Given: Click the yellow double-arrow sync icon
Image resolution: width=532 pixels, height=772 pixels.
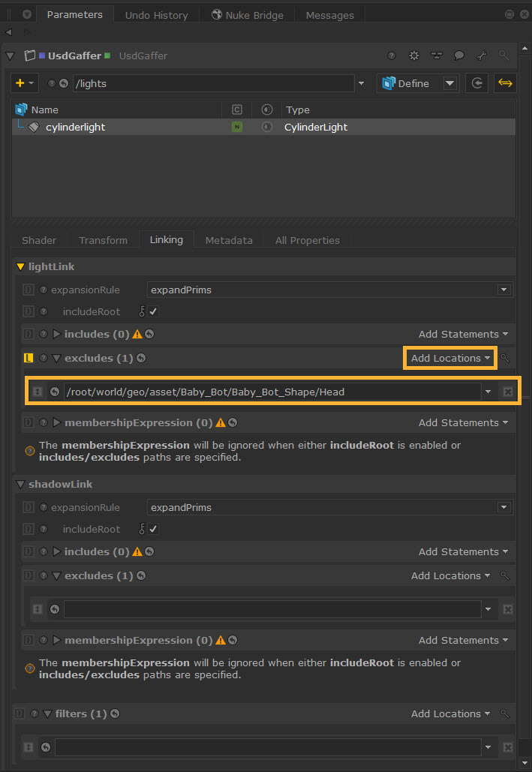Looking at the screenshot, I should pyautogui.click(x=505, y=83).
